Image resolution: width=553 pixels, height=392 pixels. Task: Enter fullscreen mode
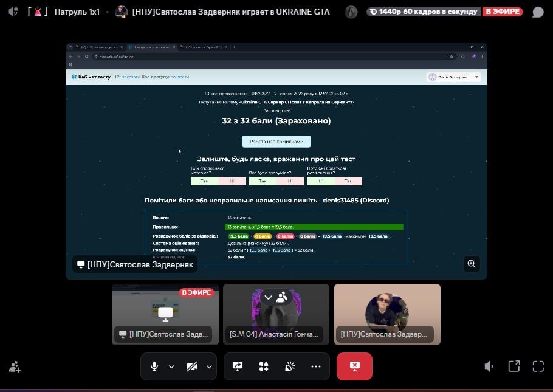pyautogui.click(x=538, y=366)
